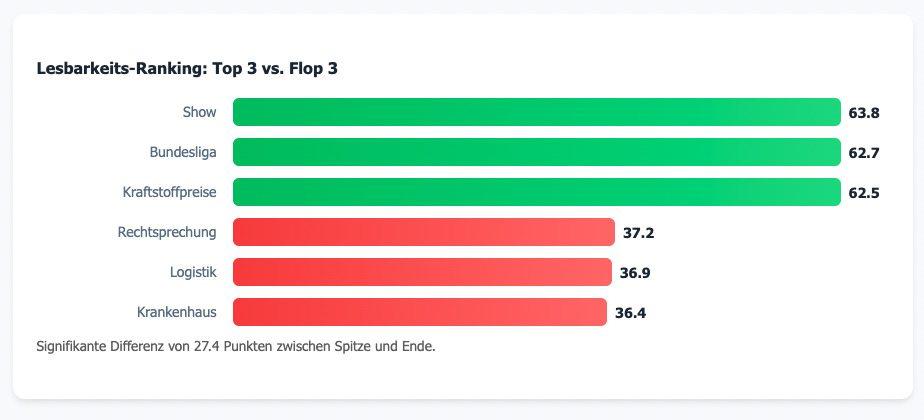The image size is (924, 420).
Task: Click the Krankenhaus category label
Action: pyautogui.click(x=177, y=312)
